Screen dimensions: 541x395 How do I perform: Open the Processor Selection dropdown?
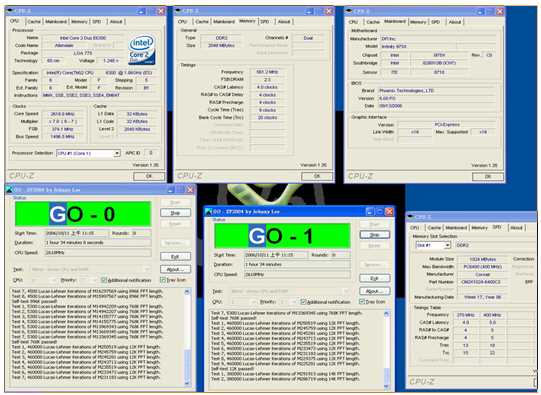coord(117,153)
